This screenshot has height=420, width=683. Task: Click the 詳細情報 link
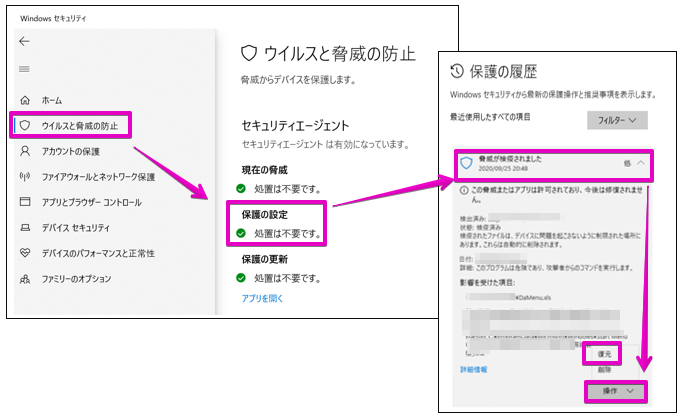[x=473, y=369]
